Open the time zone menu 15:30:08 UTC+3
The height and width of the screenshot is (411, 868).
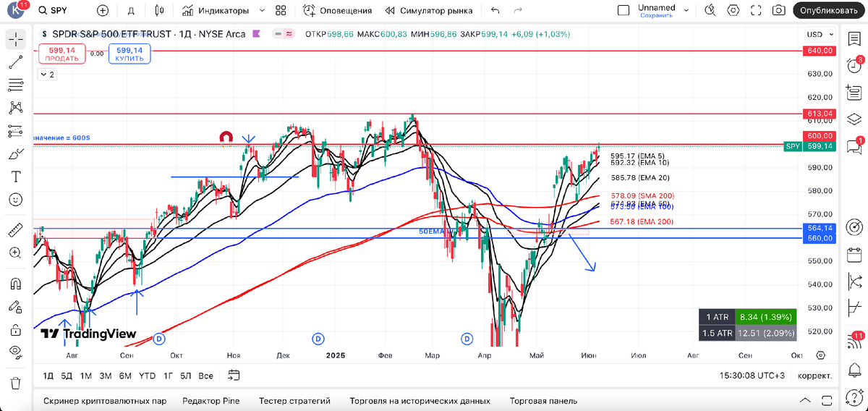click(x=752, y=376)
